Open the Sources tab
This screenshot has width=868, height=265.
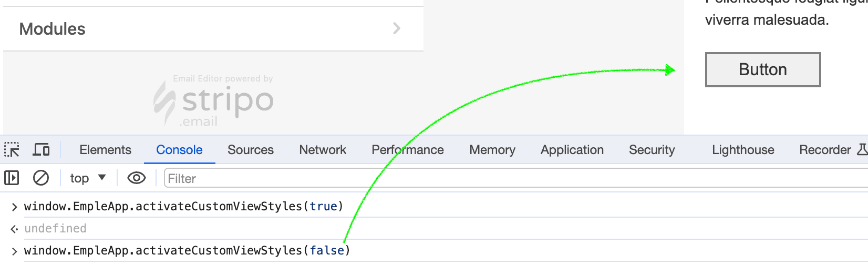[x=251, y=150]
